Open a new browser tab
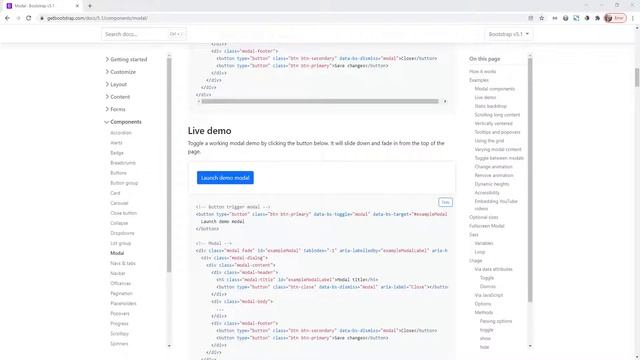640x360 pixels. [x=90, y=6]
